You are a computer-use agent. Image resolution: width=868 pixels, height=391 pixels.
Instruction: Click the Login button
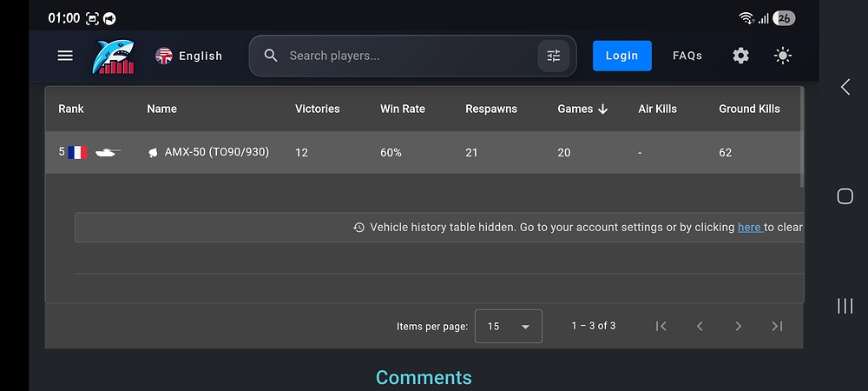coord(621,56)
